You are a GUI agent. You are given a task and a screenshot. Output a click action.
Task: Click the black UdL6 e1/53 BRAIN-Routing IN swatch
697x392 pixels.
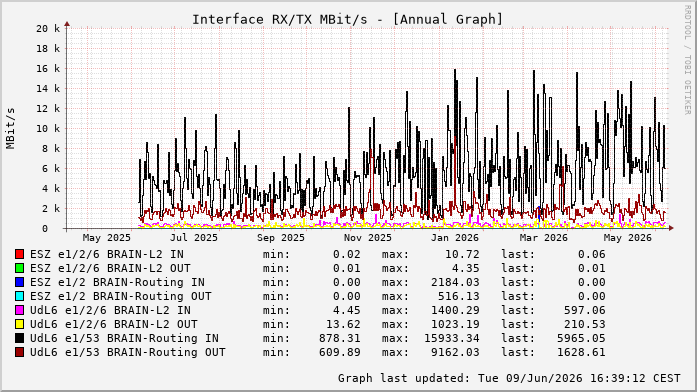19,338
